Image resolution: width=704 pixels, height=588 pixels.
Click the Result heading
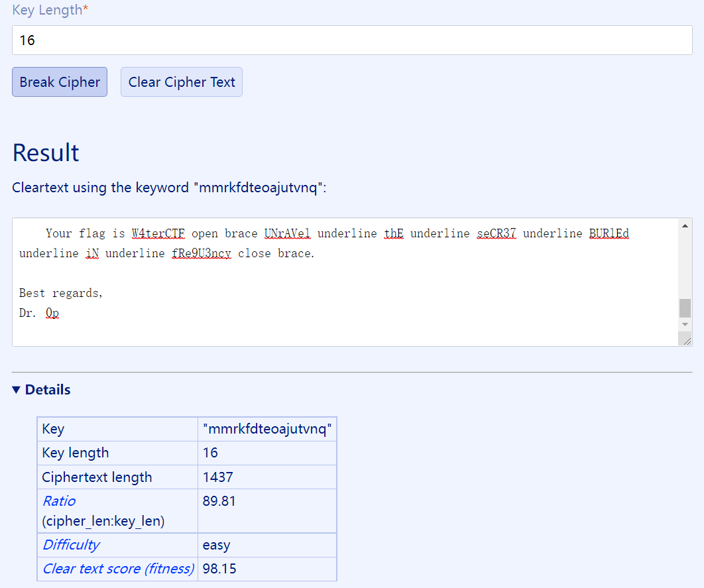(46, 152)
